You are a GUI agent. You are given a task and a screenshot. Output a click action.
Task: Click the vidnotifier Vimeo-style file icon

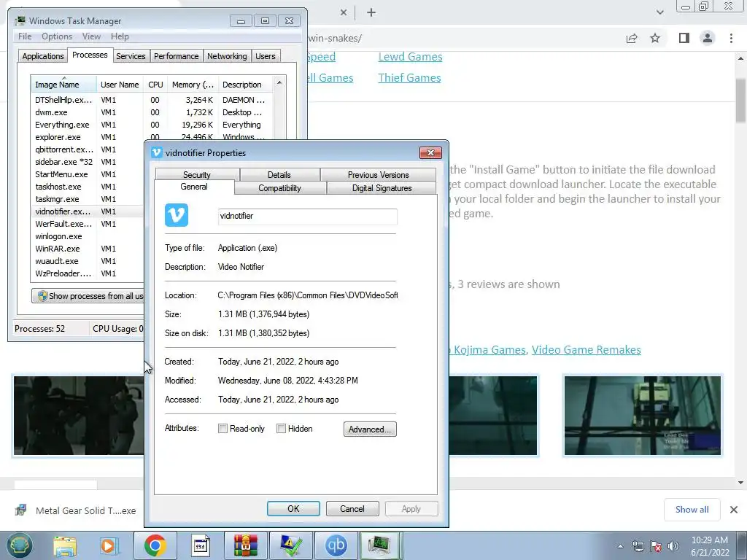coord(177,215)
